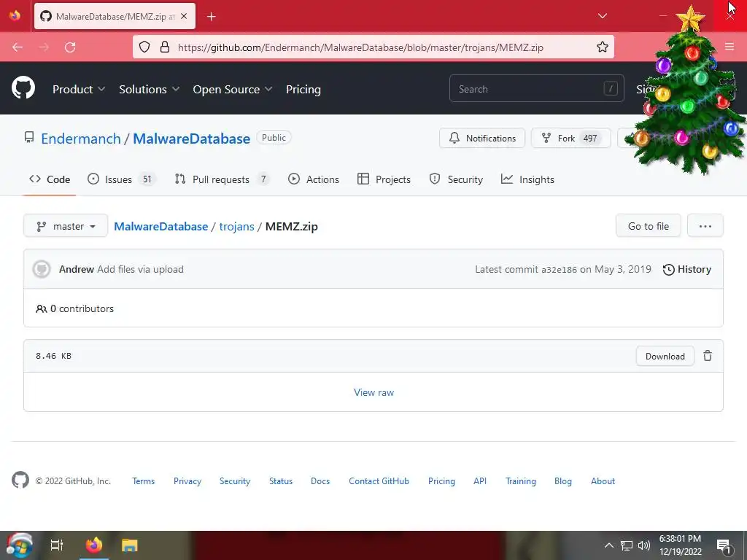Click the Download button
Image resolution: width=747 pixels, height=560 pixels.
(x=665, y=356)
